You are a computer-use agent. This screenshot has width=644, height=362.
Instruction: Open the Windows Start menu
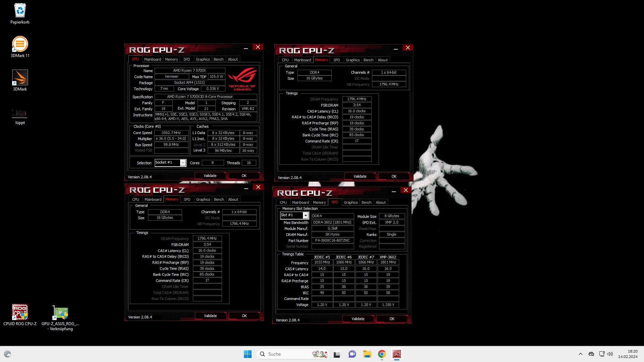coord(248,354)
